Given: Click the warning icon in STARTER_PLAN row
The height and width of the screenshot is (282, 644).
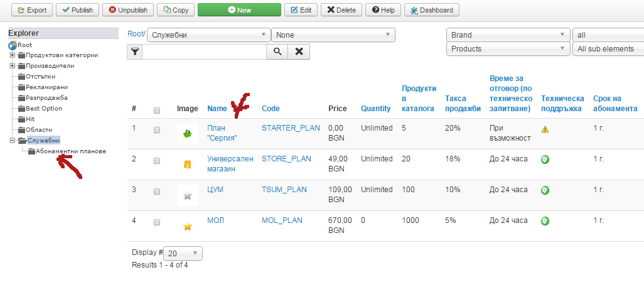Looking at the screenshot, I should (545, 129).
